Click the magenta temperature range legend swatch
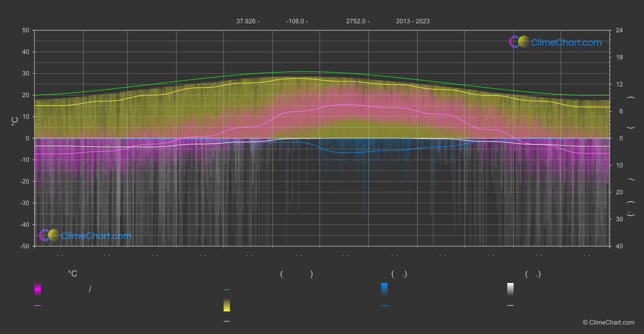This screenshot has width=644, height=334. pos(38,289)
